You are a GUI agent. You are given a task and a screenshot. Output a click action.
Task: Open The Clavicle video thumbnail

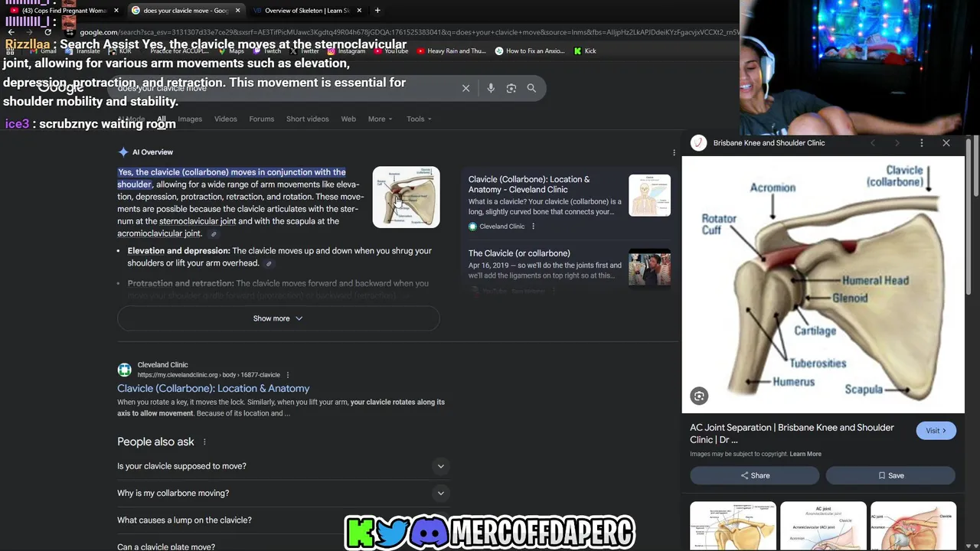[649, 268]
